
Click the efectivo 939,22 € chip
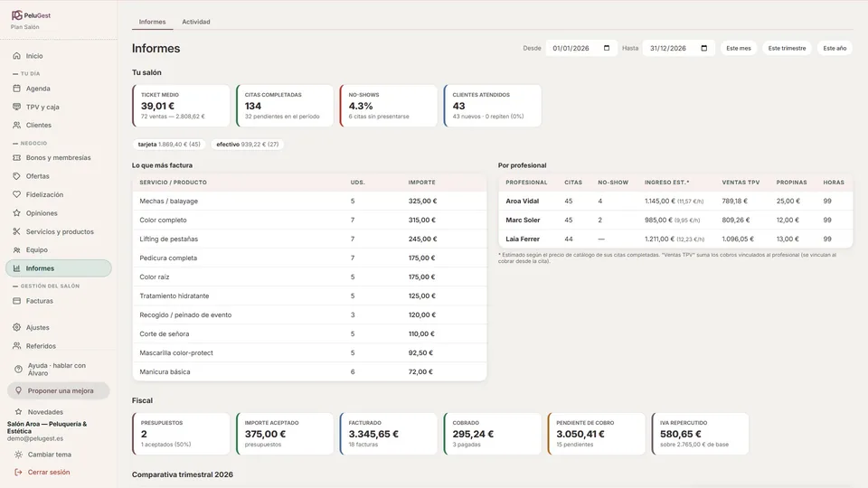coord(248,145)
